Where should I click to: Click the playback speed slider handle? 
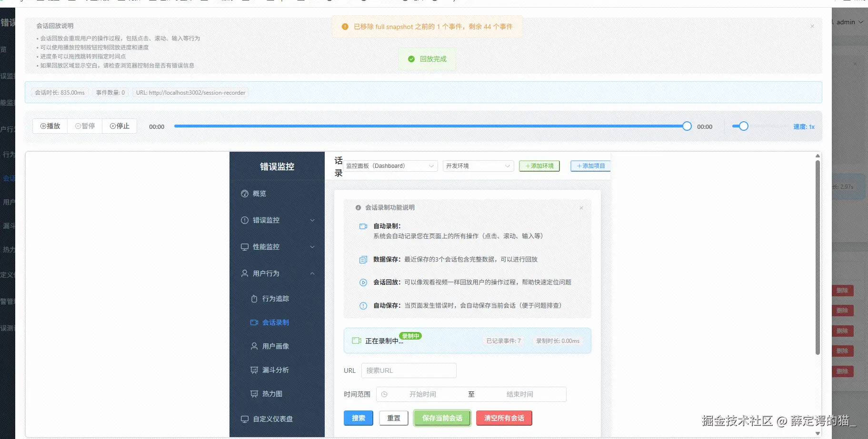point(744,126)
